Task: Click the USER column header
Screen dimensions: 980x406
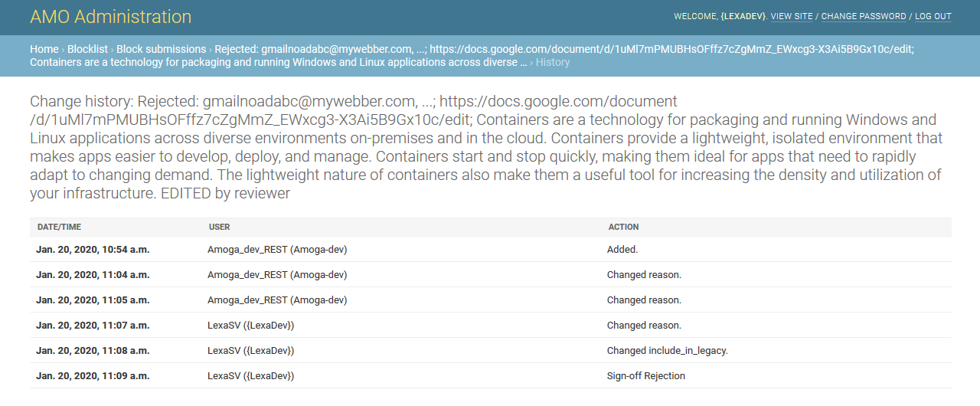Action: coord(219,227)
